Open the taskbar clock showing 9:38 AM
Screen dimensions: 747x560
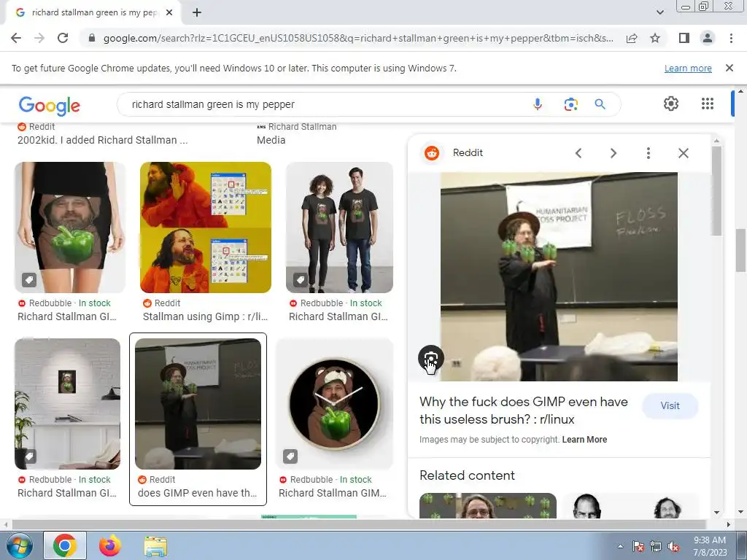coord(710,546)
